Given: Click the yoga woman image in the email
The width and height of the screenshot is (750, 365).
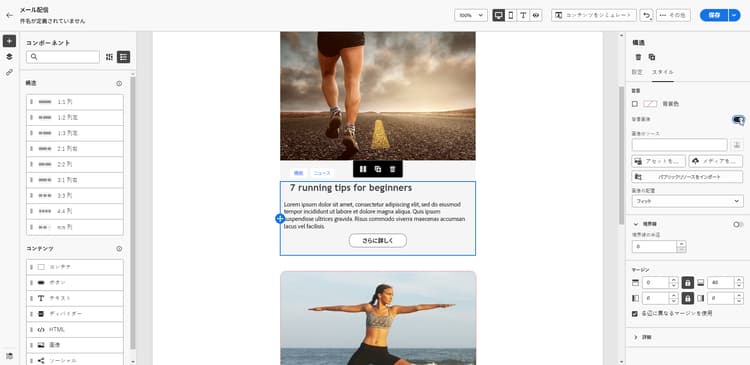Looking at the screenshot, I should coord(378,318).
